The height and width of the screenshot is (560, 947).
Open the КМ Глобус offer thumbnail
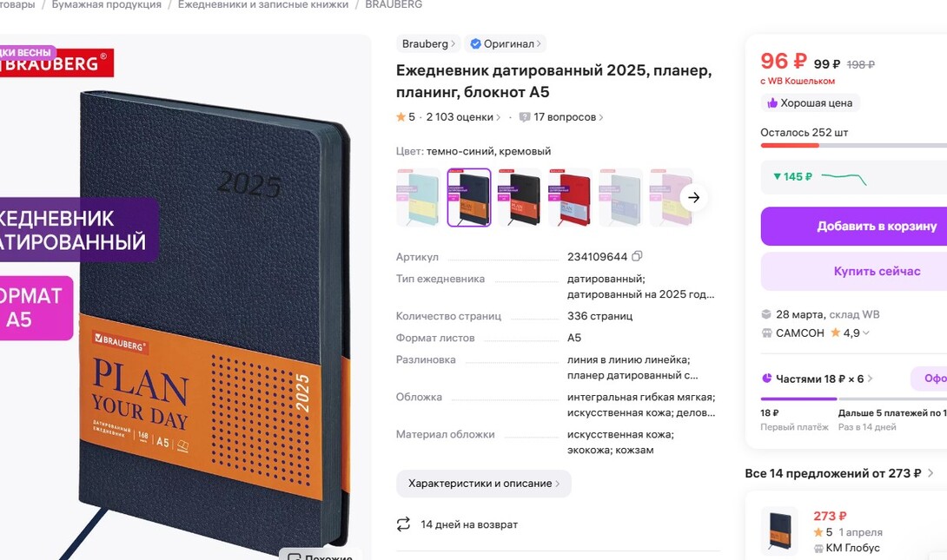coord(779,530)
